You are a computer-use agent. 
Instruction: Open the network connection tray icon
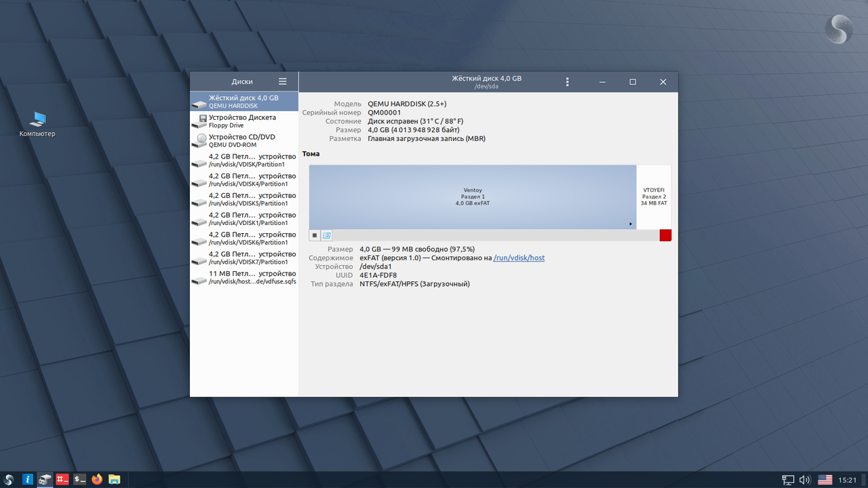788,480
